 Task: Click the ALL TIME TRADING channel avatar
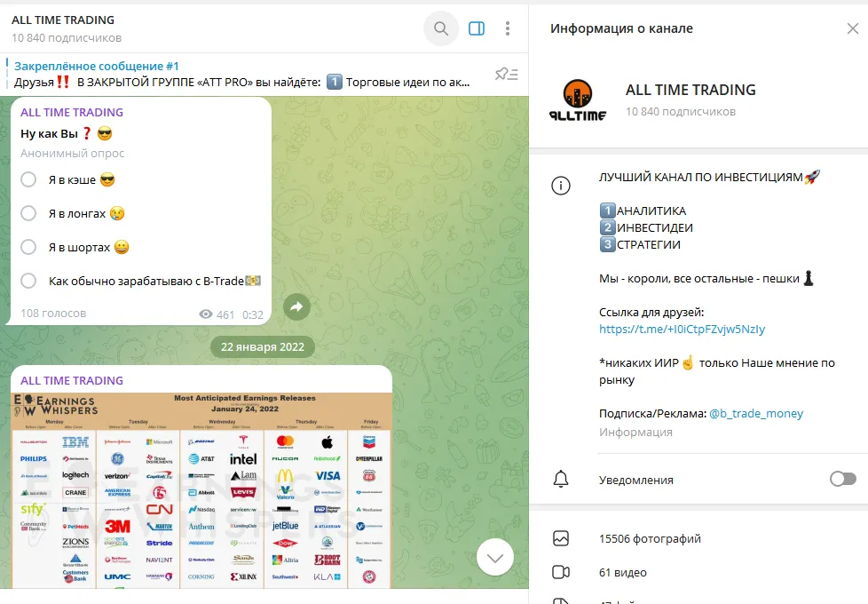(x=578, y=99)
